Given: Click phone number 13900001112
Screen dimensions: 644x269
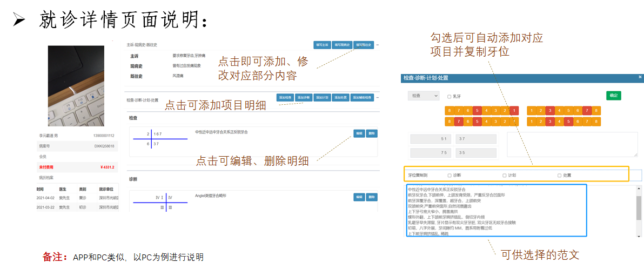Looking at the screenshot, I should point(104,136).
